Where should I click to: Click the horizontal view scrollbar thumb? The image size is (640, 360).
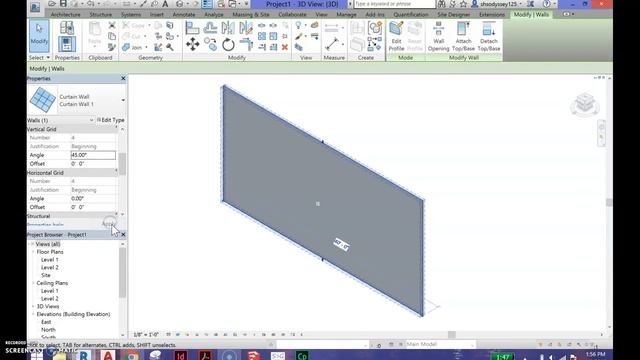coord(451,335)
